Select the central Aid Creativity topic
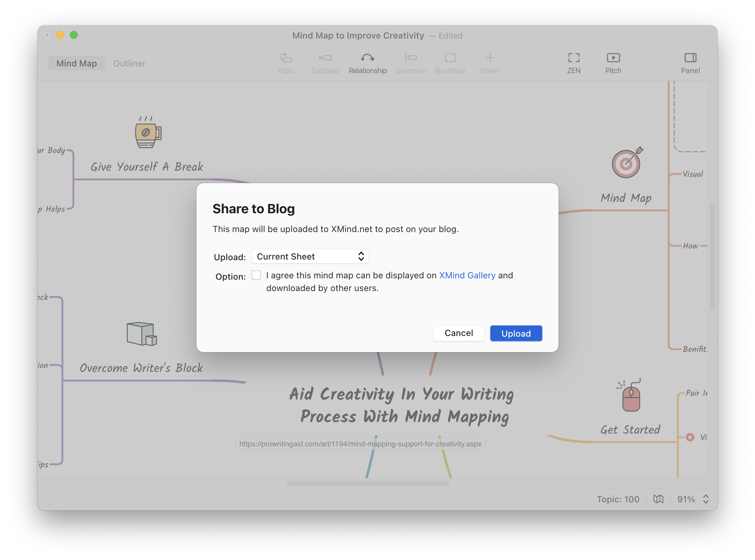Screen dimensions: 755x560 [x=402, y=405]
